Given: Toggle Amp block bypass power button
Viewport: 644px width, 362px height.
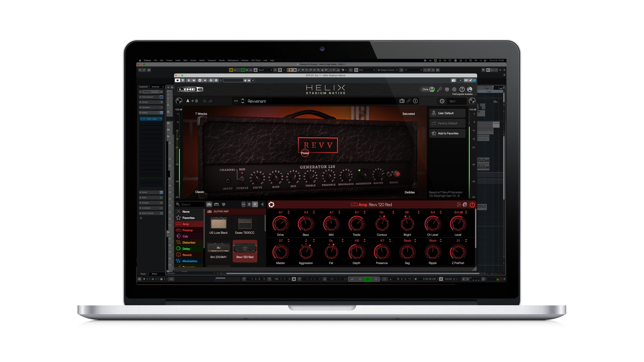Looking at the screenshot, I should (x=472, y=205).
